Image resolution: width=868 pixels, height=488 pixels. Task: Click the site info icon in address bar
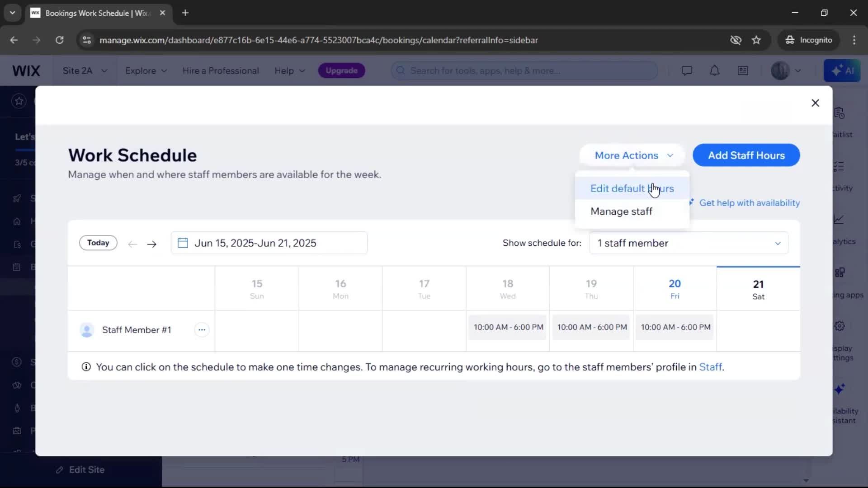87,40
